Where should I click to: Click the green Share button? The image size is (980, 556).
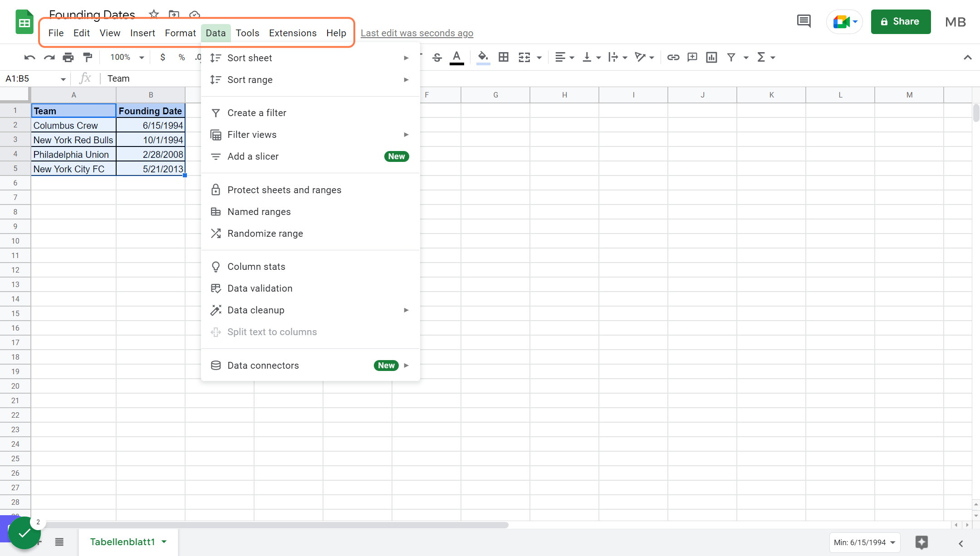coord(901,21)
